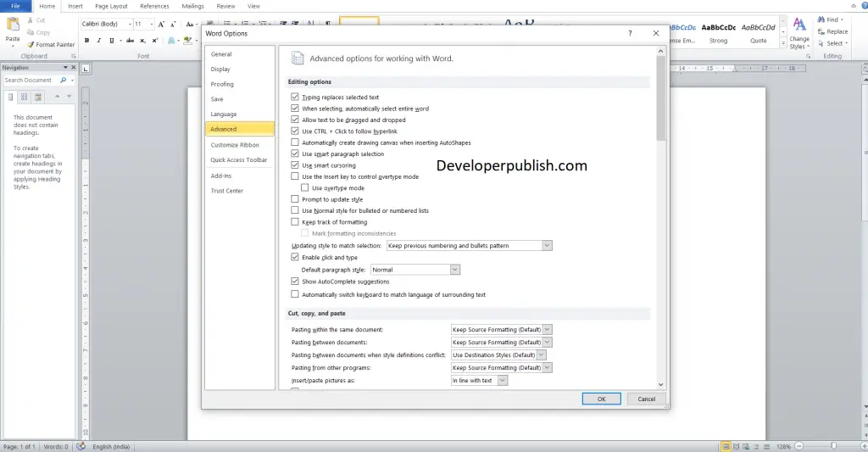The height and width of the screenshot is (452, 868).
Task: Browse pages thumbnails view in Navigation pane
Action: [24, 97]
